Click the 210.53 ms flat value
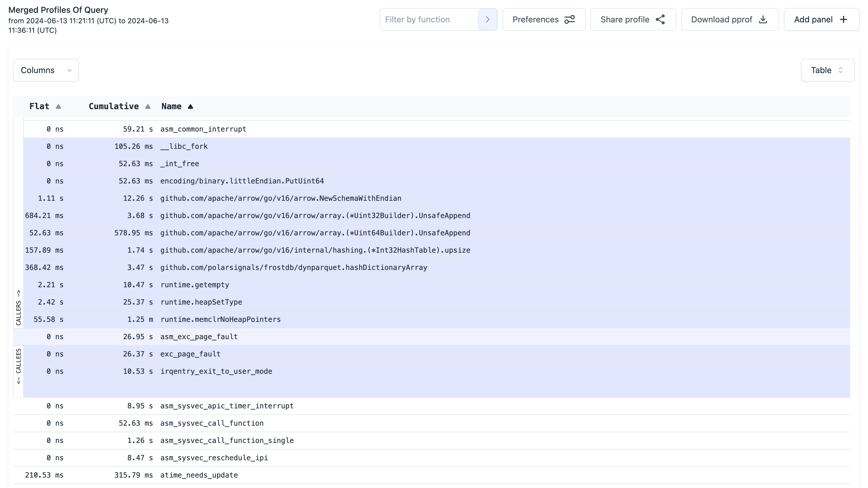The image size is (868, 488). point(44,475)
